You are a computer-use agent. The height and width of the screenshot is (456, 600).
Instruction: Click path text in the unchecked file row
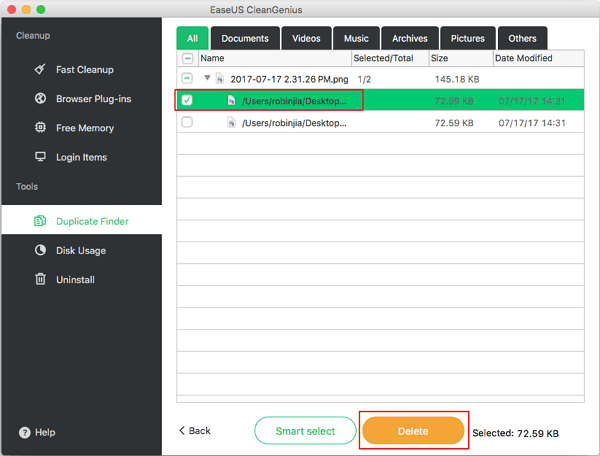coord(294,123)
